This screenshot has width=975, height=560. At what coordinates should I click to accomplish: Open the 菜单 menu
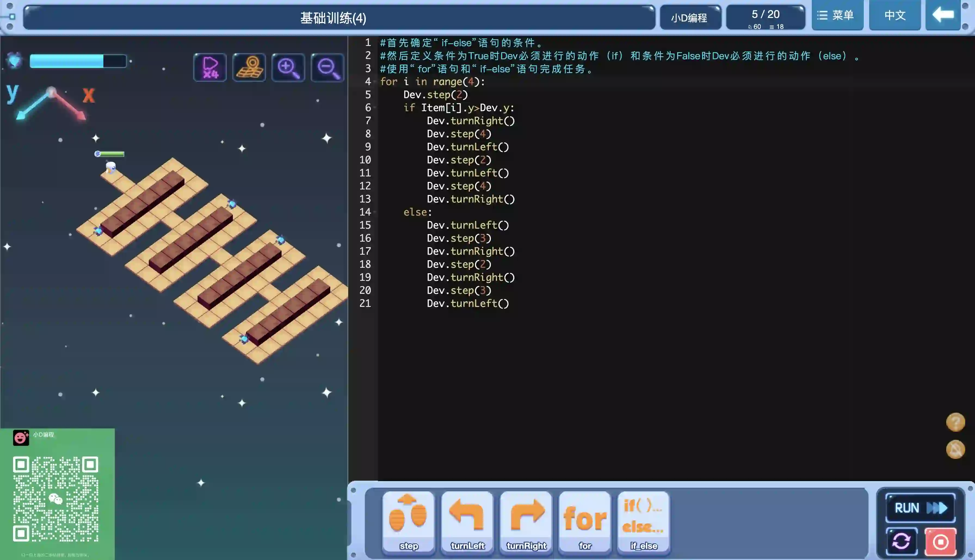tap(837, 15)
